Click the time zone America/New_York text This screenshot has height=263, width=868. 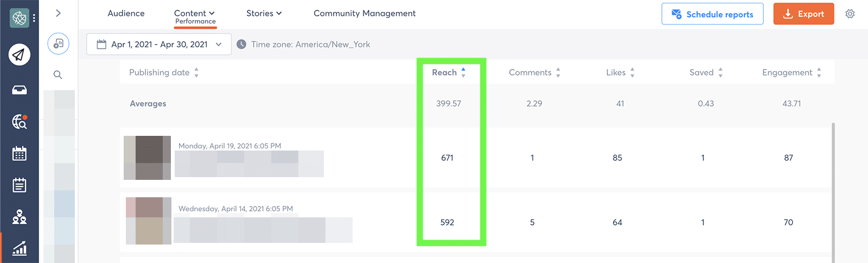311,45
